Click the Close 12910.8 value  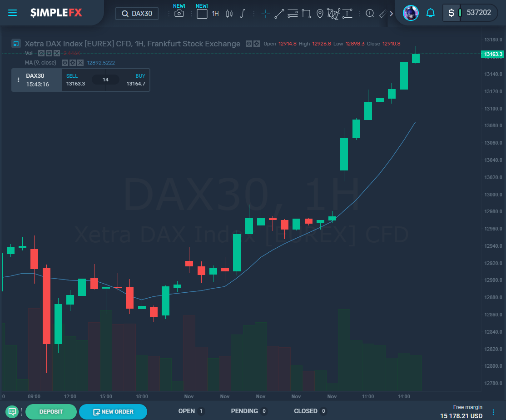coord(391,44)
